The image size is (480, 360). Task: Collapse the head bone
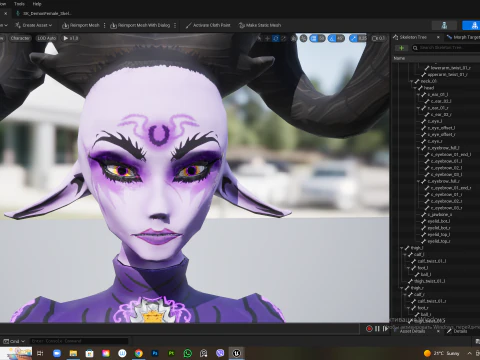pyautogui.click(x=415, y=88)
